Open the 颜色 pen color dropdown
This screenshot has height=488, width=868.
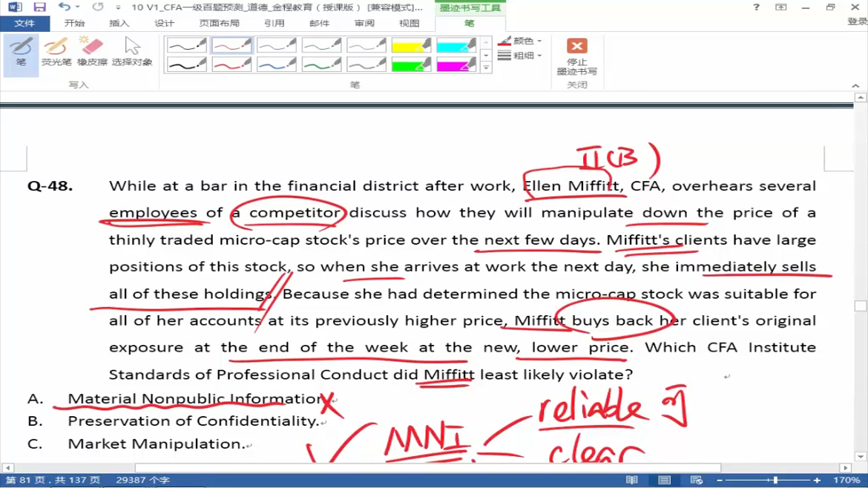click(x=520, y=41)
